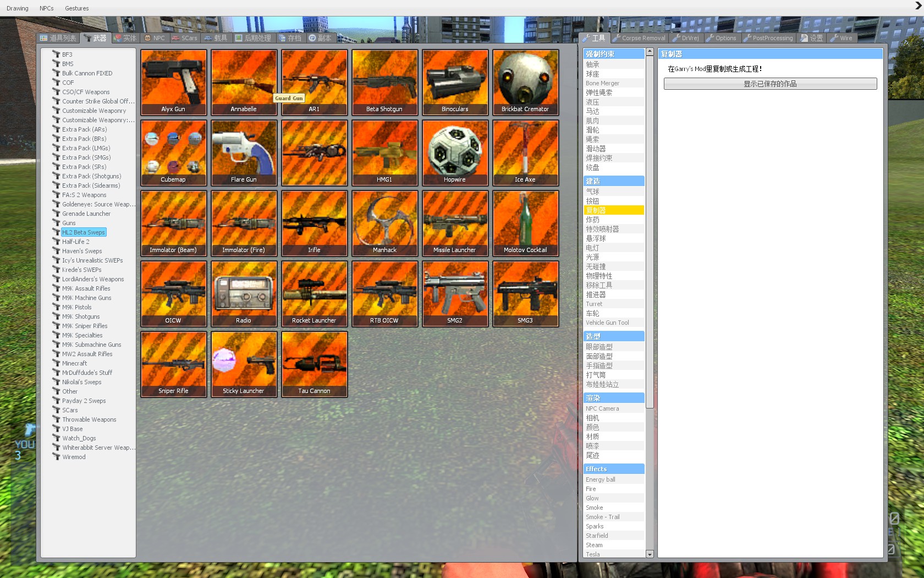Select the Binoculars icon

455,83
